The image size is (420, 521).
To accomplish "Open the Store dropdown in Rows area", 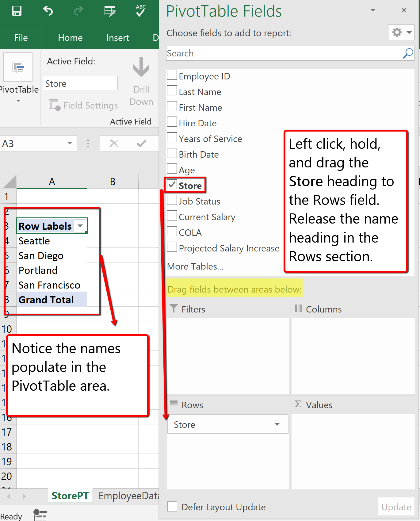I will click(277, 424).
